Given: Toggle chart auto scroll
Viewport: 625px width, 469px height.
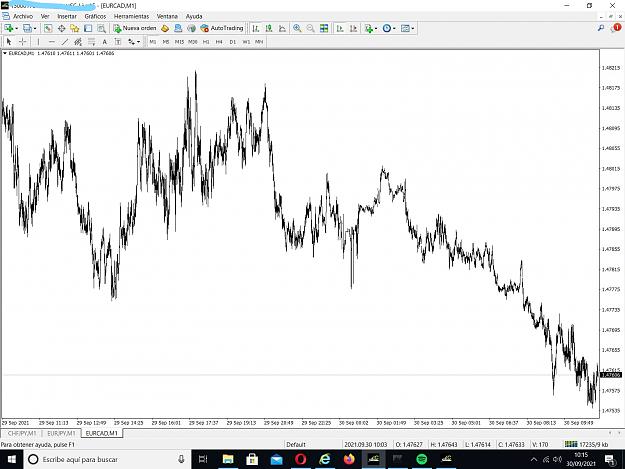Looking at the screenshot, I should 340,28.
